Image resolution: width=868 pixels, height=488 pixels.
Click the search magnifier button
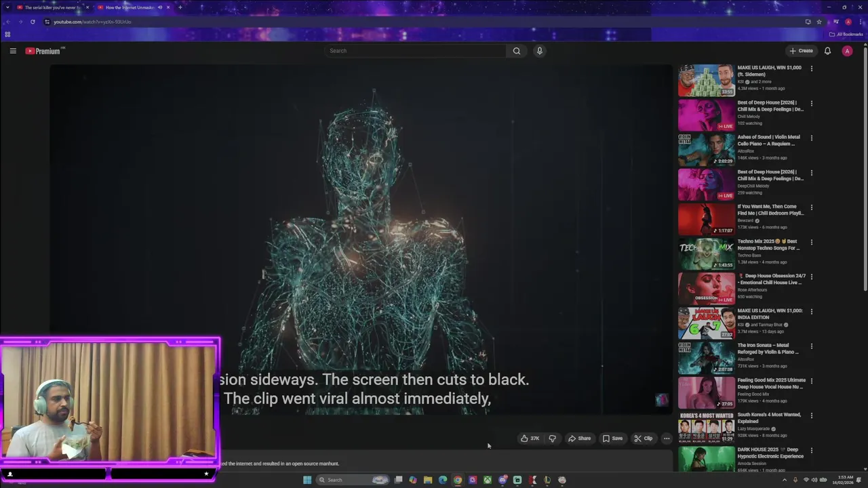click(517, 51)
